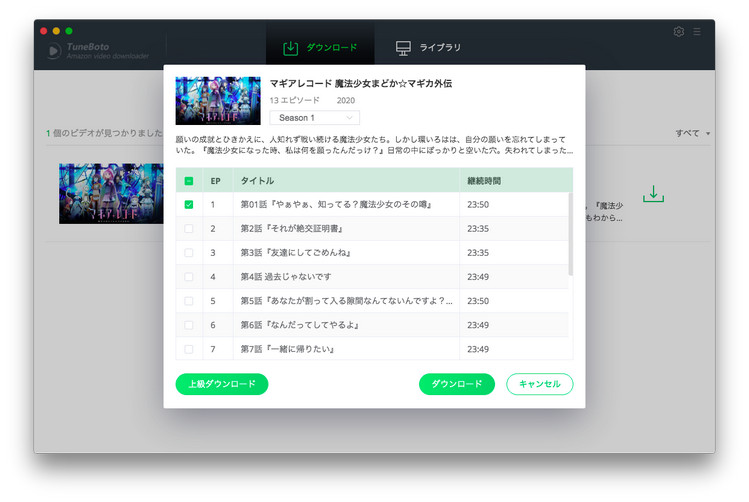Open the hamburger menu icon
Screen dimensions: 749x502
697,32
